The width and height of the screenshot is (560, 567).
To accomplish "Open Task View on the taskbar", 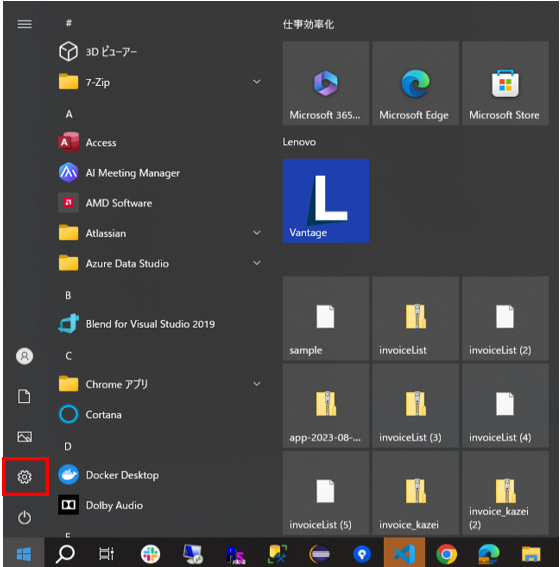I will point(107,554).
